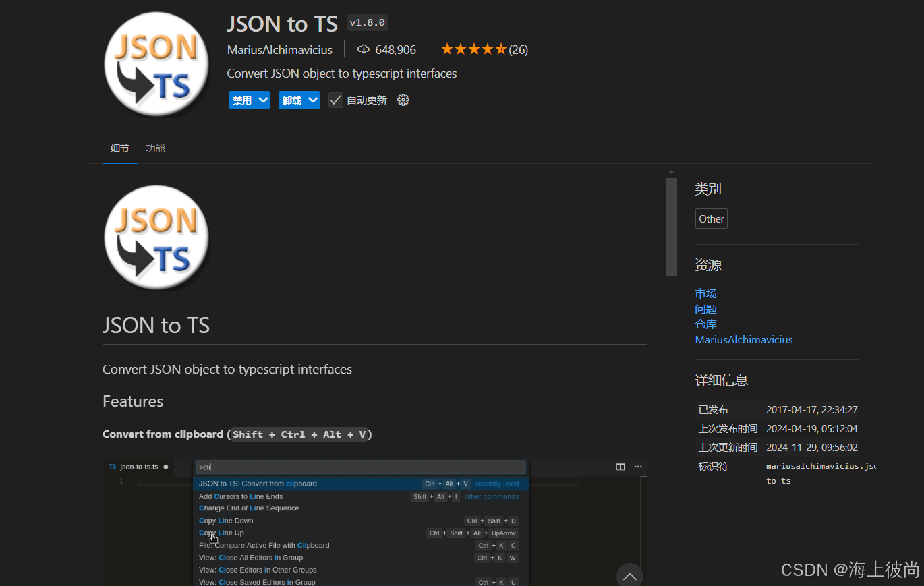
Task: Toggle the 自动更新 checkbox
Action: click(336, 100)
